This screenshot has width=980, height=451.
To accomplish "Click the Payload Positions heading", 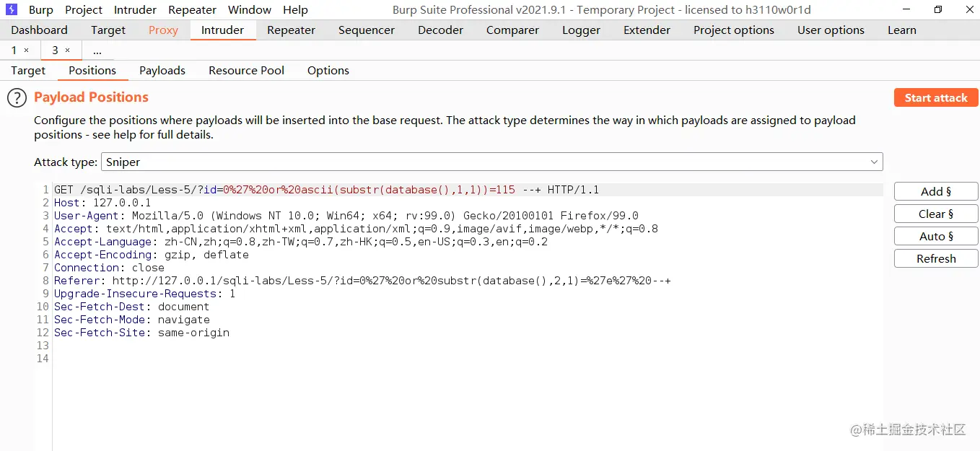I will [x=91, y=97].
